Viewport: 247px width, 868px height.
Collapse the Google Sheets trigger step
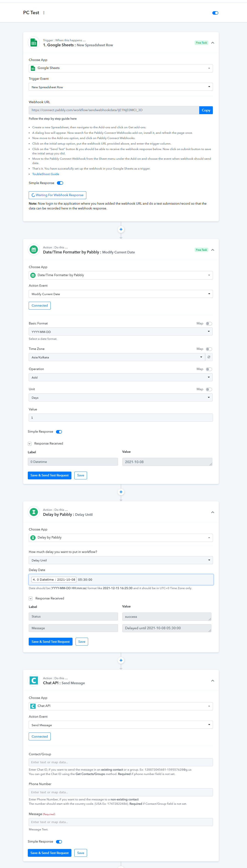coord(213,43)
